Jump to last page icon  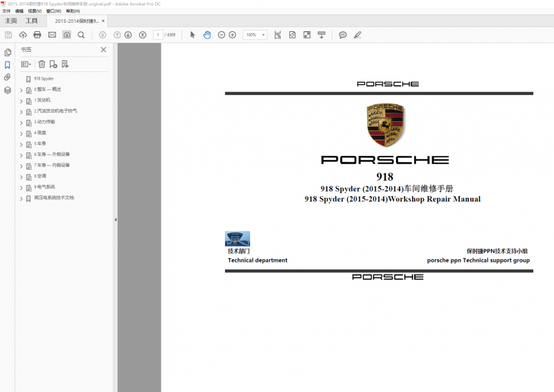(x=143, y=35)
